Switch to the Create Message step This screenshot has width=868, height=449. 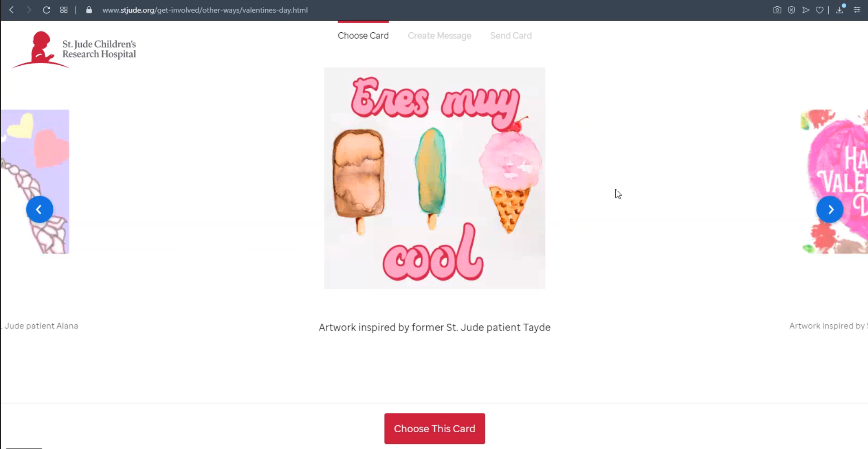[x=439, y=36]
